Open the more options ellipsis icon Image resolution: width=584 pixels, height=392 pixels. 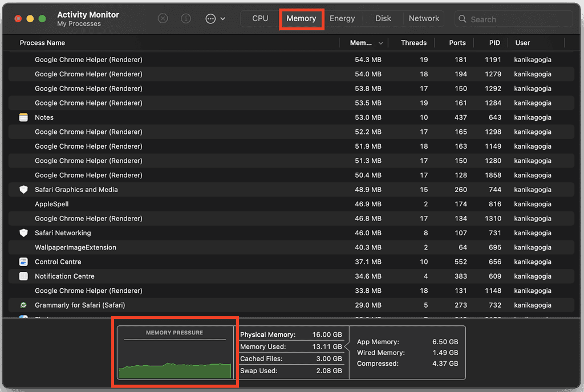coord(210,19)
